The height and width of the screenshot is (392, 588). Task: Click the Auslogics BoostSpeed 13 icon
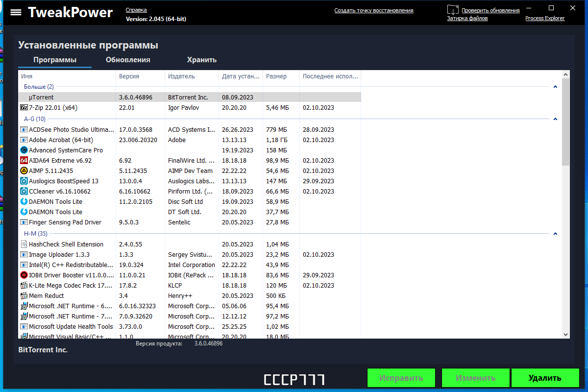point(24,181)
